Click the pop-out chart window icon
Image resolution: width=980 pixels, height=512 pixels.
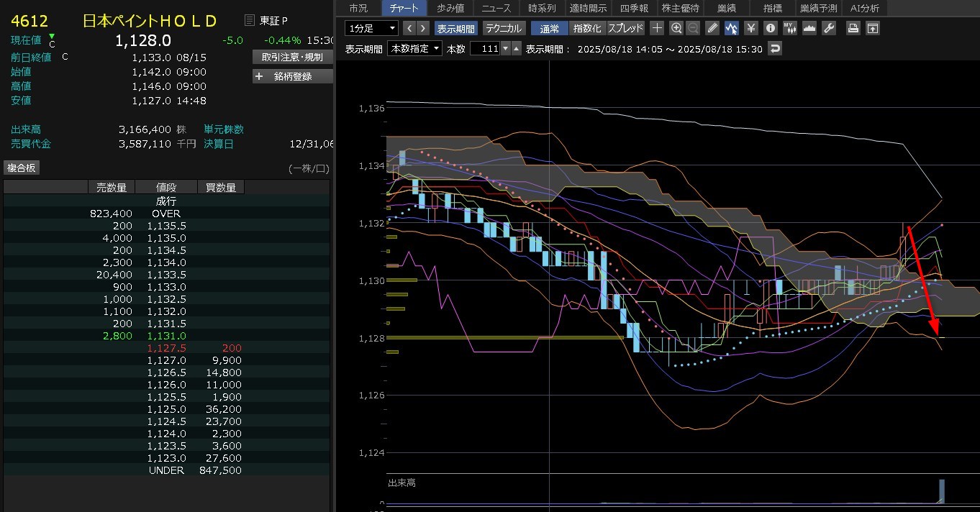[x=872, y=28]
